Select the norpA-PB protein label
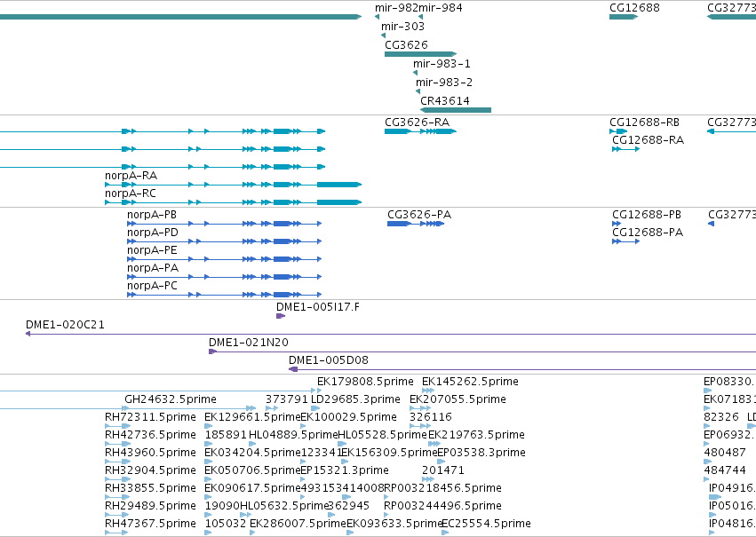Image resolution: width=756 pixels, height=537 pixels. 152,215
